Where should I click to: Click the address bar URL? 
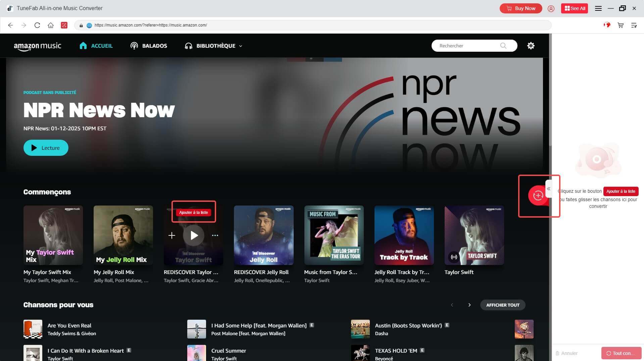151,25
